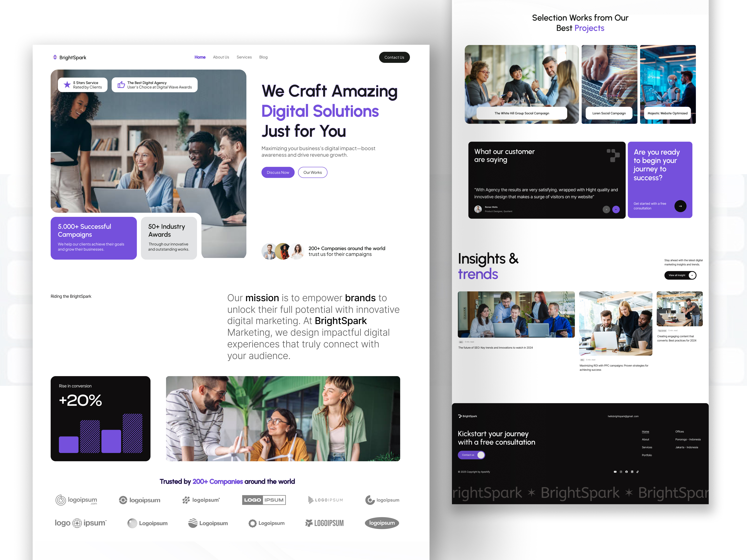The height and width of the screenshot is (560, 747).
Task: Click the next arrow on the customer testimonial
Action: (616, 210)
